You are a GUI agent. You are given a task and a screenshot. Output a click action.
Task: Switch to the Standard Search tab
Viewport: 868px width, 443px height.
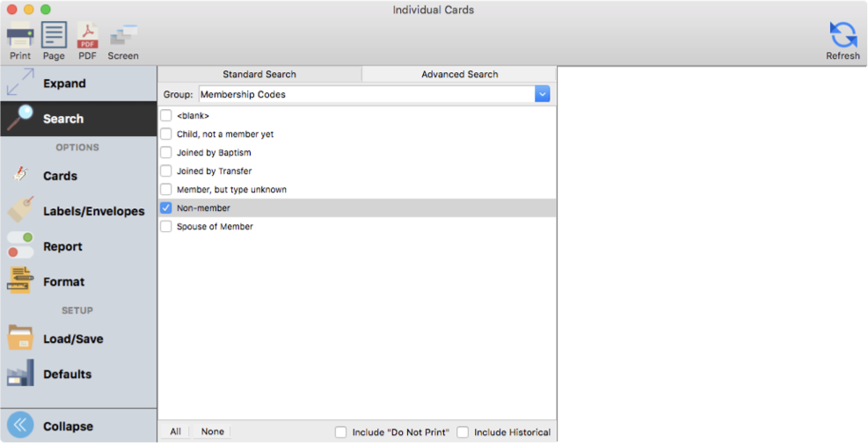(x=259, y=75)
